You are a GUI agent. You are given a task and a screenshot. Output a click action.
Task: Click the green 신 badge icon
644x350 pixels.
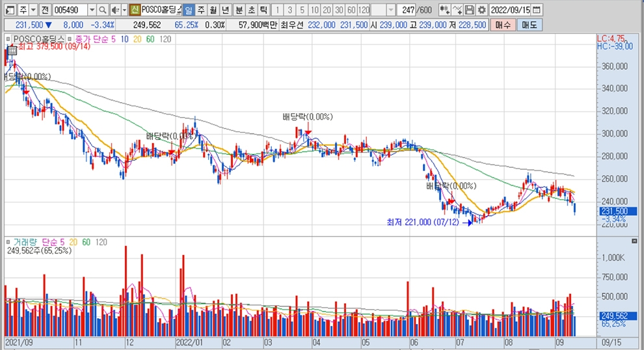(x=134, y=10)
